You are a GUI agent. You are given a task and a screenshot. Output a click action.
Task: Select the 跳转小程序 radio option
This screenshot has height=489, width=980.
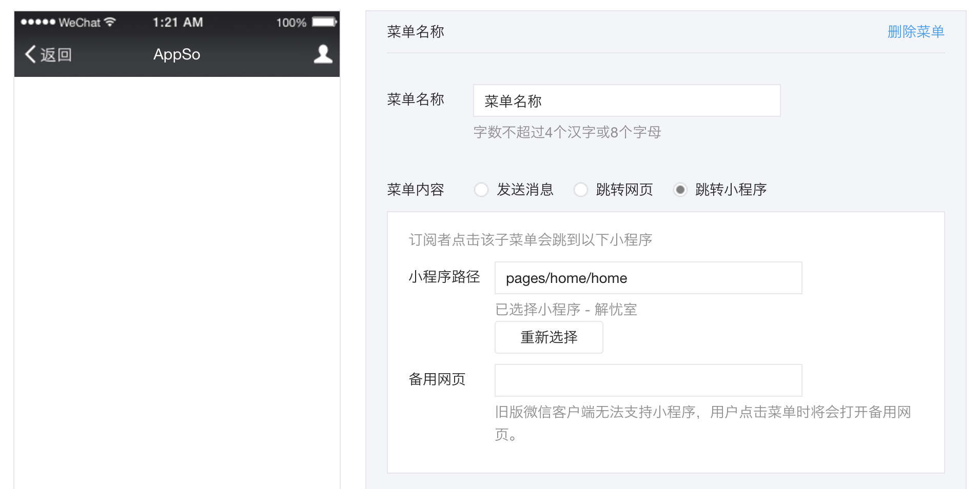(x=680, y=190)
